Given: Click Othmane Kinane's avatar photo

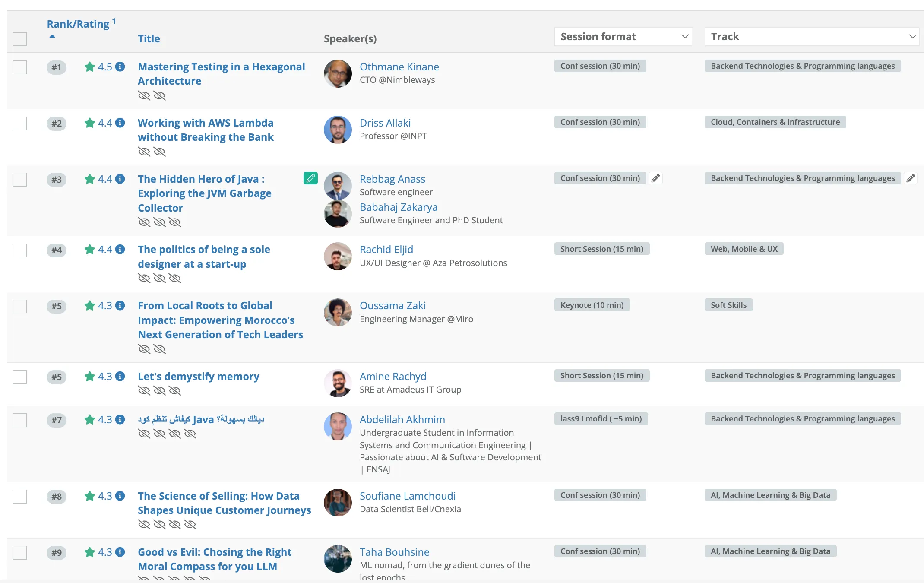Looking at the screenshot, I should (338, 73).
